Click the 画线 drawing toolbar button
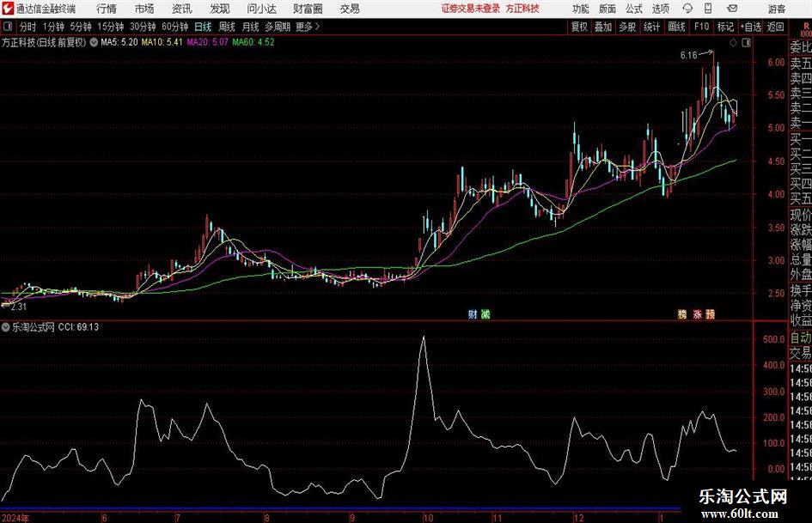 (x=676, y=27)
